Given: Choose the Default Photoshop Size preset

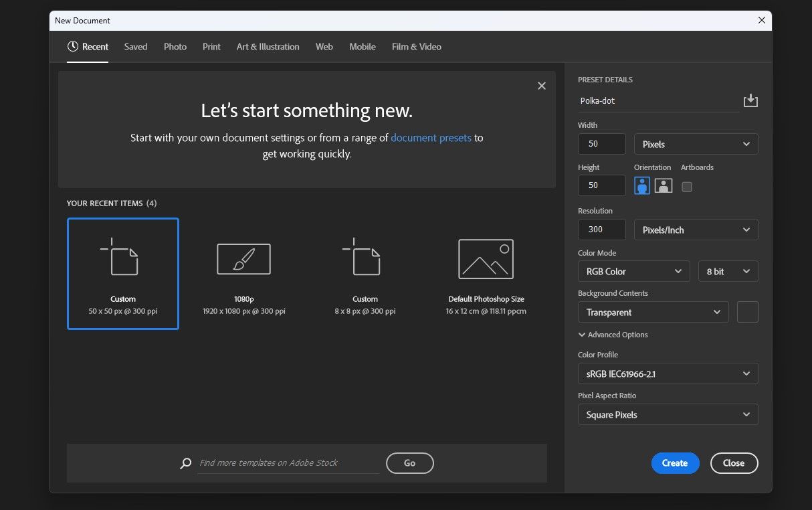Looking at the screenshot, I should [x=486, y=274].
